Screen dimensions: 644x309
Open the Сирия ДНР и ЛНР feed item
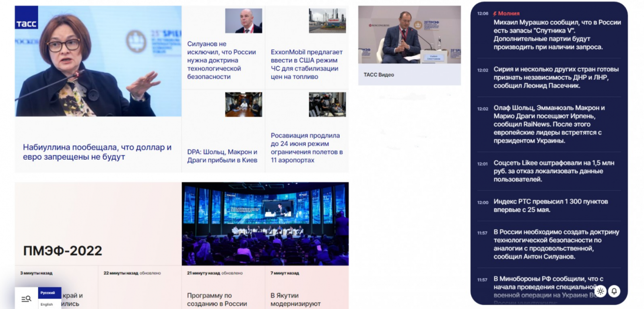[x=556, y=77]
